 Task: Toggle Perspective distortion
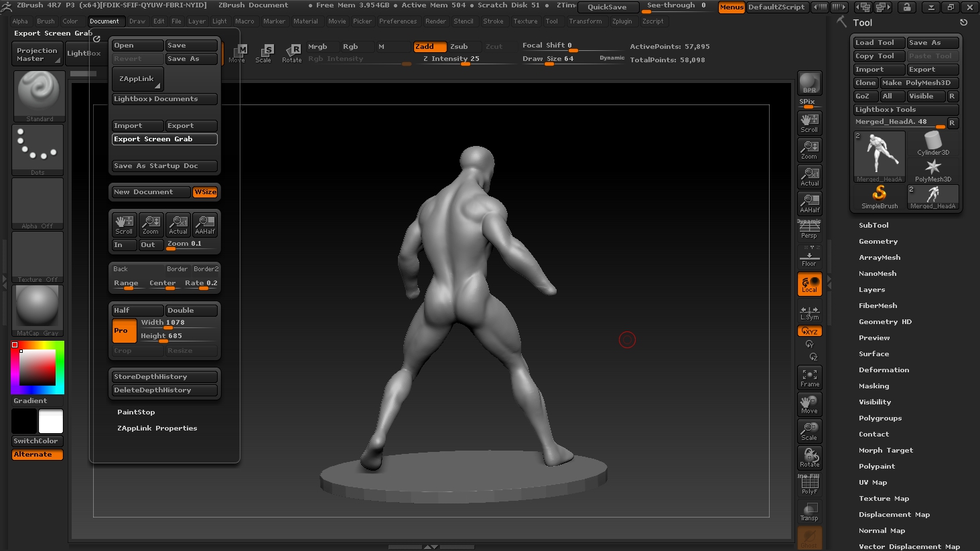point(809,229)
